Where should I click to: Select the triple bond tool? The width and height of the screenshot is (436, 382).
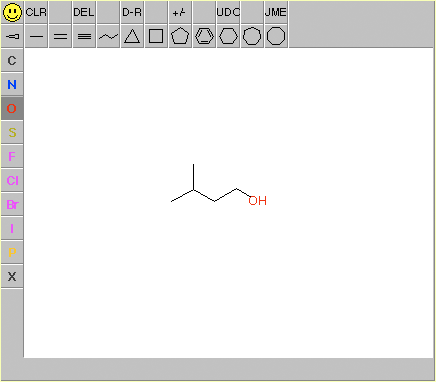pyautogui.click(x=84, y=36)
